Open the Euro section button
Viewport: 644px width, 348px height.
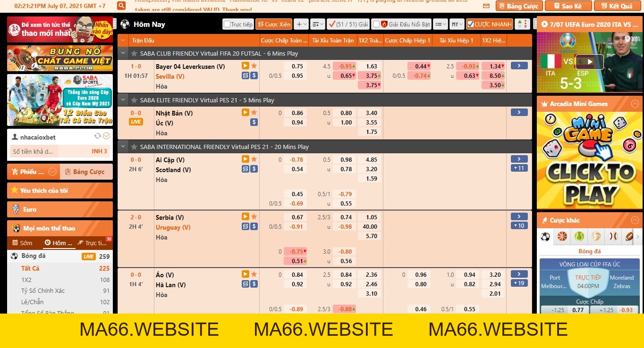point(60,209)
